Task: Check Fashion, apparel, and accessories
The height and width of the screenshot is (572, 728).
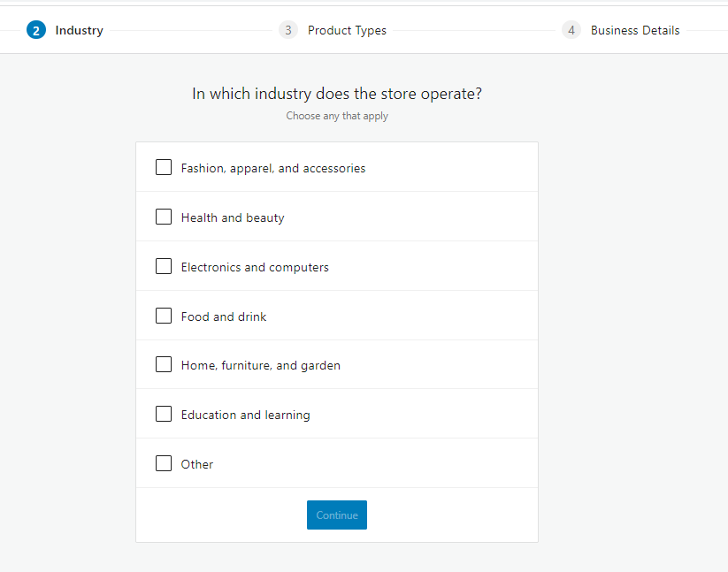Action: 164,167
